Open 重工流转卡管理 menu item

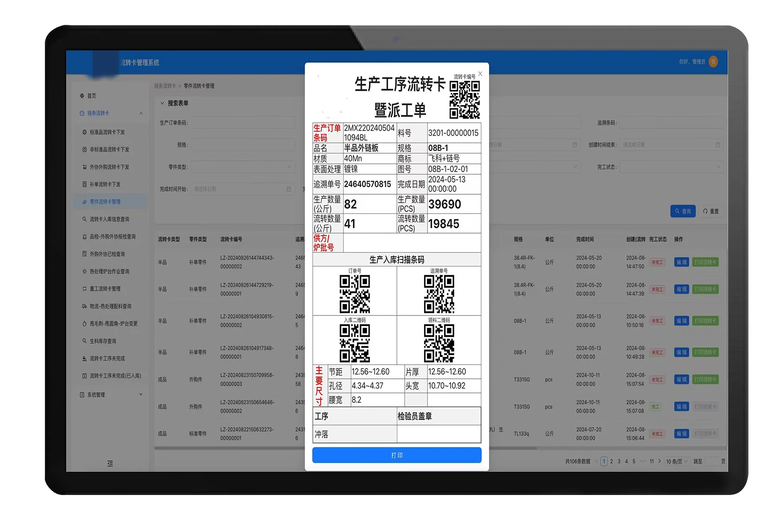pos(105,289)
